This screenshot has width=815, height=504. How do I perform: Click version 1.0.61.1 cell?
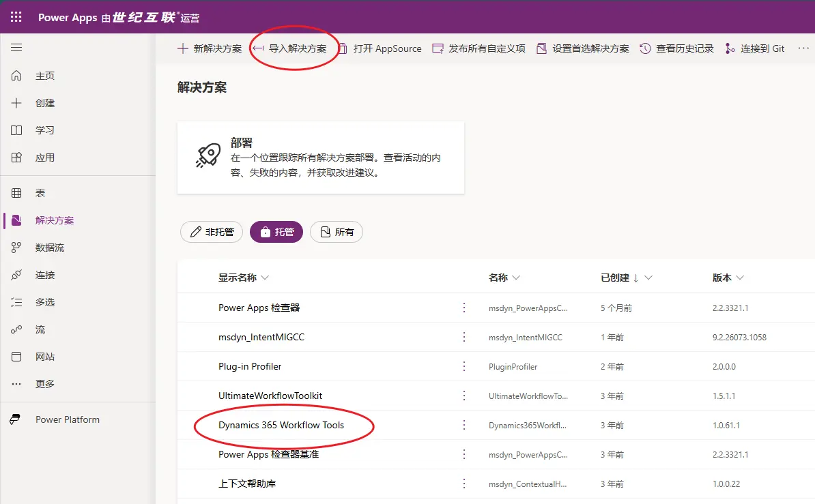[x=726, y=425]
